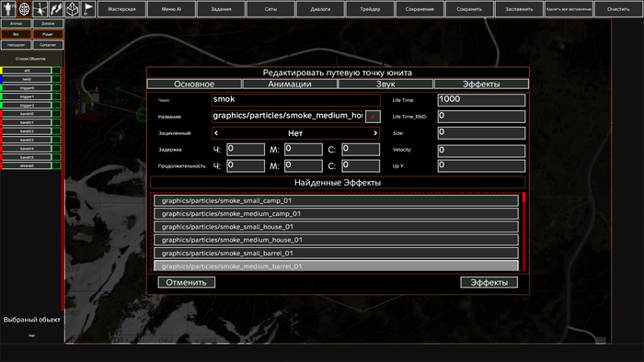
Task: Select the footprints waypoint icon
Action: [56, 8]
